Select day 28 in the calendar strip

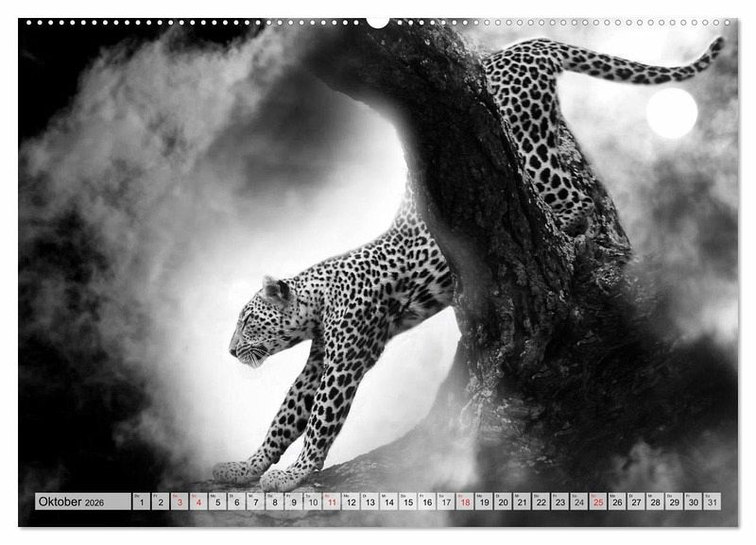655,502
